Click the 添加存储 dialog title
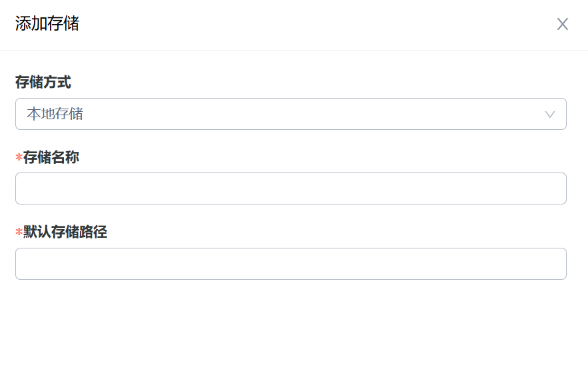Image resolution: width=588 pixels, height=377 pixels. [x=47, y=24]
